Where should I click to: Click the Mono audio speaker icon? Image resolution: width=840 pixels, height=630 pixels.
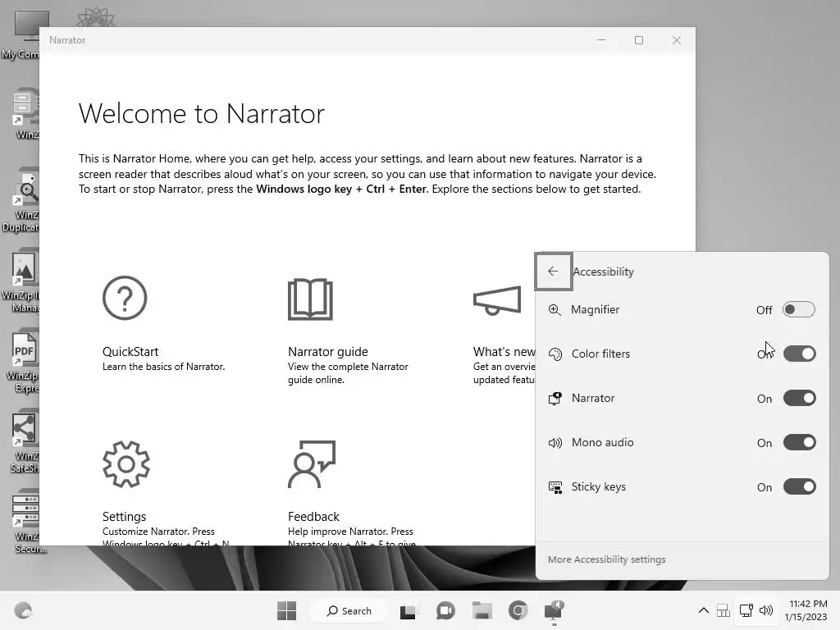coord(555,443)
